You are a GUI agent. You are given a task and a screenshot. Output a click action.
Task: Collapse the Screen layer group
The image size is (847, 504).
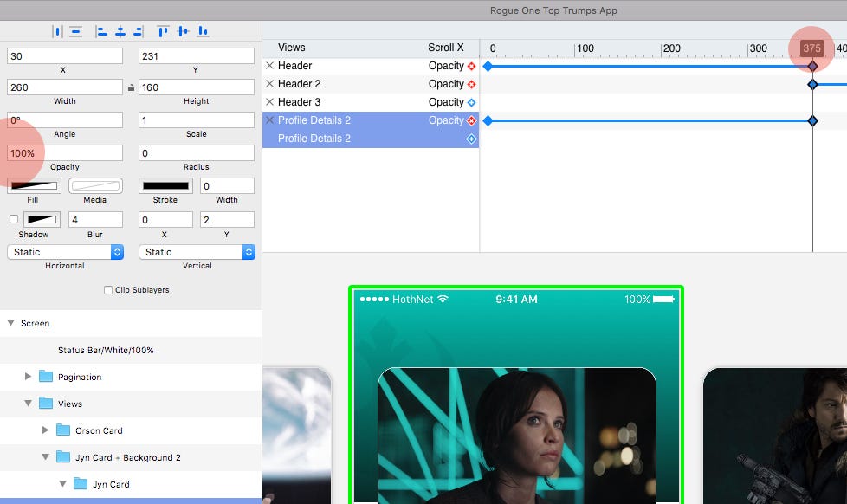(10, 322)
